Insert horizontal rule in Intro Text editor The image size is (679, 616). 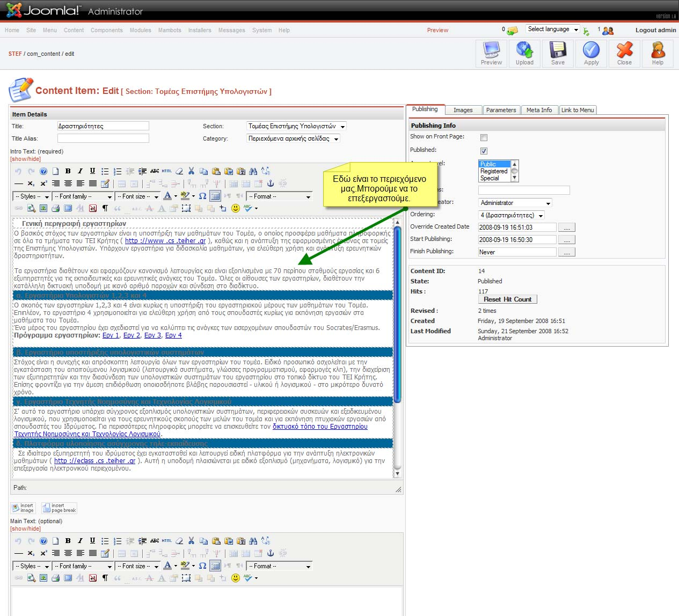coord(19,184)
